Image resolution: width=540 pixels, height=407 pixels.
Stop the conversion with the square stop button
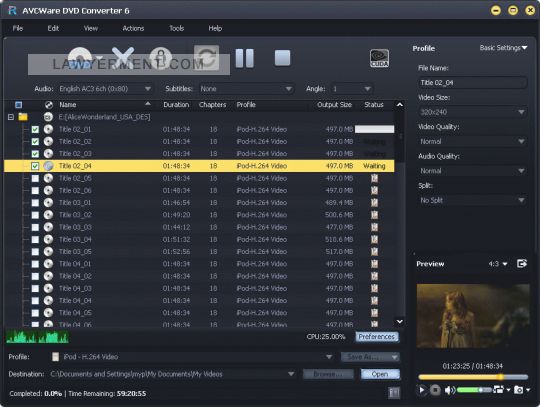282,58
